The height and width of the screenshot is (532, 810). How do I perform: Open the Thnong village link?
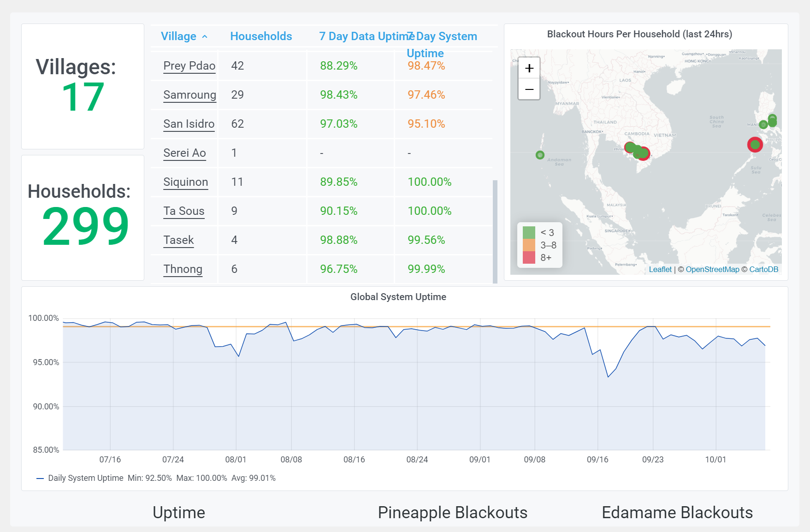(183, 269)
